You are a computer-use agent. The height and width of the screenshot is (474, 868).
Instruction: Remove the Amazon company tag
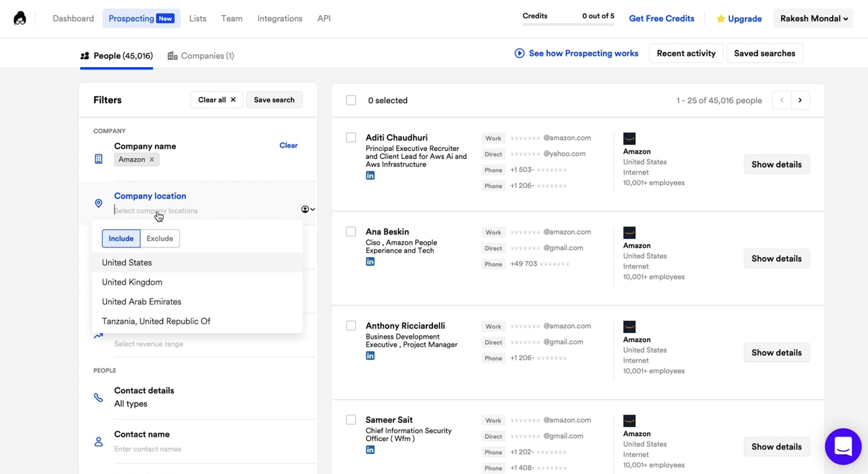(152, 159)
